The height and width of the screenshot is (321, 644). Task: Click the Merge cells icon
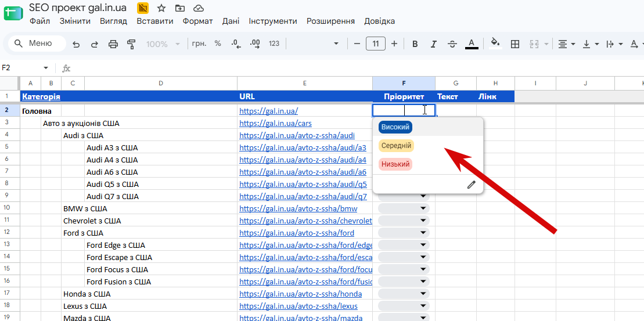click(534, 44)
